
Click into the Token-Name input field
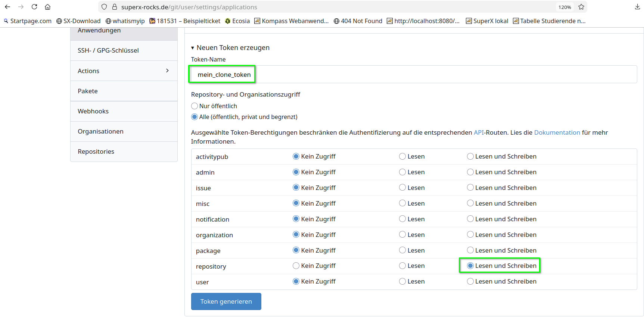point(411,75)
